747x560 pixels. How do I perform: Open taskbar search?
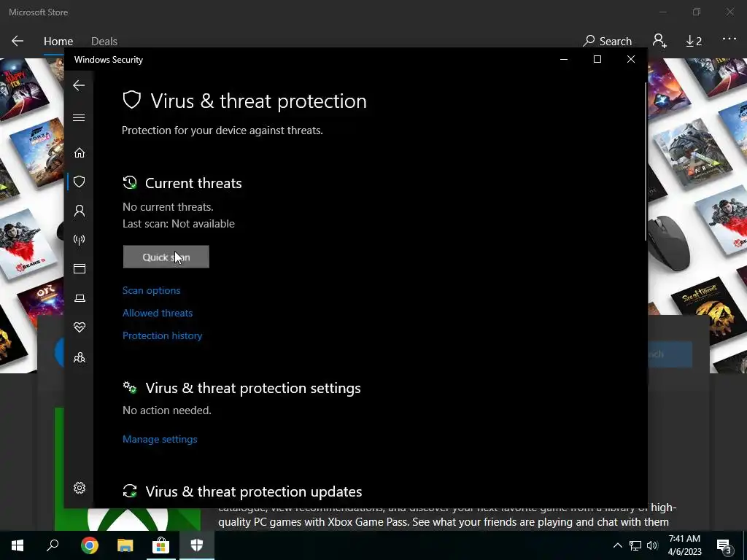(x=53, y=545)
